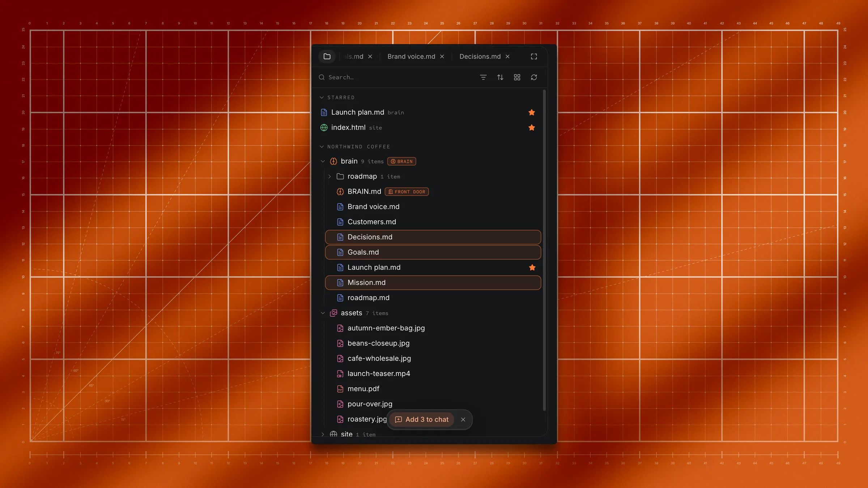Click the sort arrows icon
This screenshot has width=868, height=488.
coord(500,77)
